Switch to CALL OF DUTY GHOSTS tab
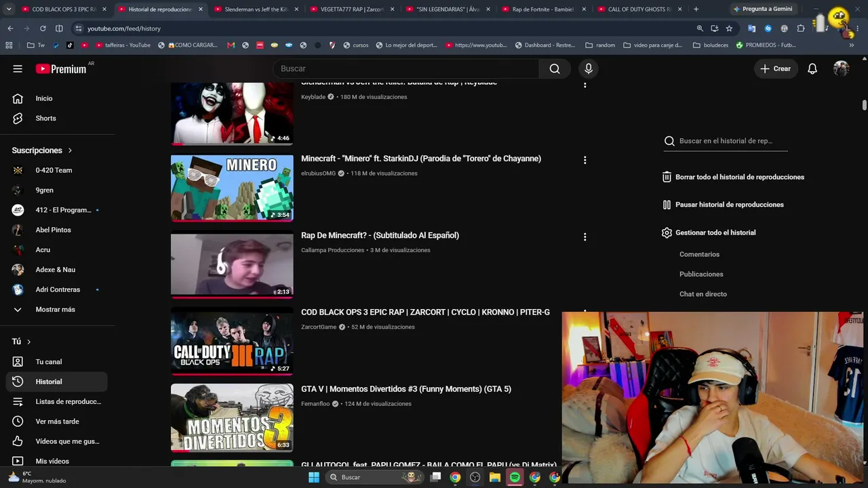Screen dimensions: 868x488 coord(640,9)
